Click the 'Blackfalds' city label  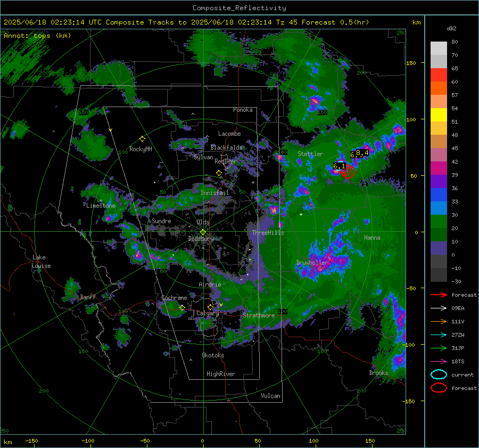(x=226, y=148)
